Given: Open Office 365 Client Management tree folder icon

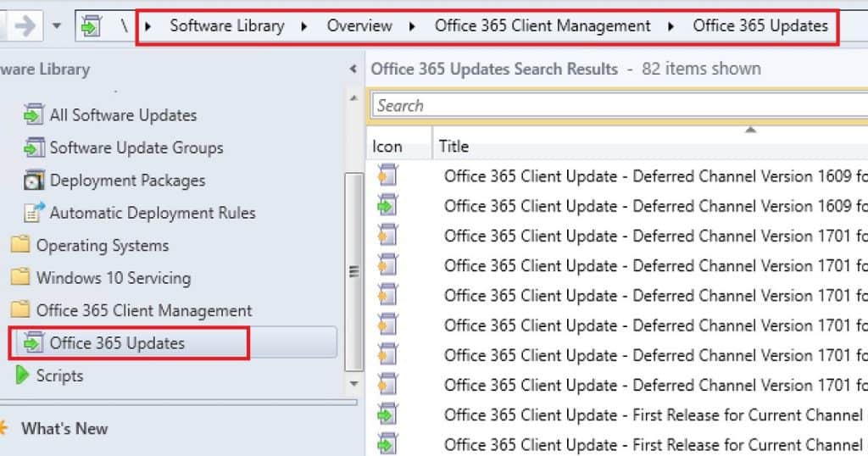Looking at the screenshot, I should pyautogui.click(x=20, y=310).
